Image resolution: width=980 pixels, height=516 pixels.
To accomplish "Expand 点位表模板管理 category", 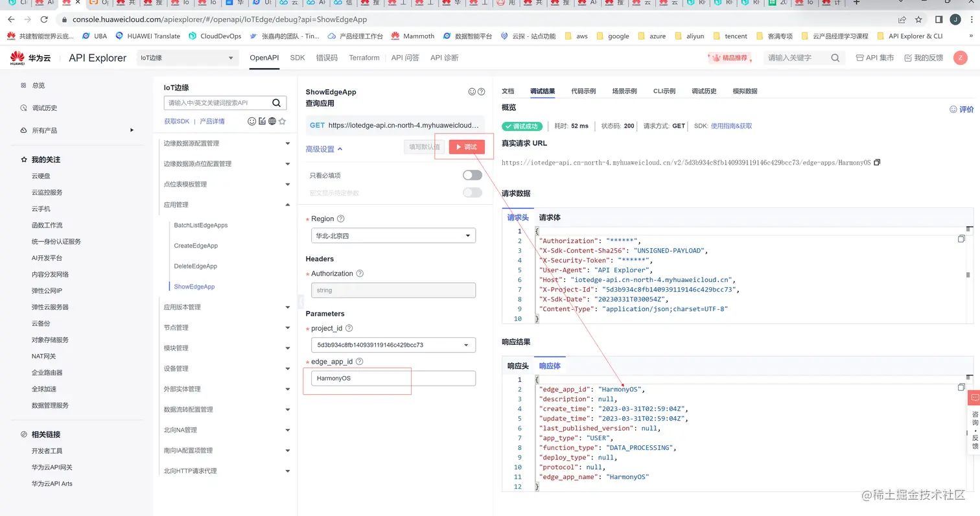I will click(x=226, y=184).
